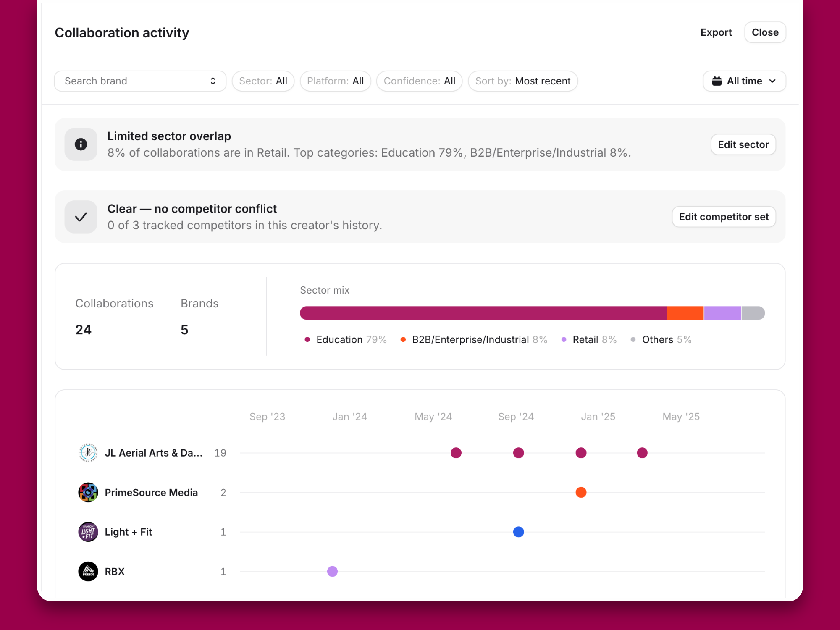Screen dimensions: 840x630
Task: Click the RBX brand name
Action: [115, 571]
